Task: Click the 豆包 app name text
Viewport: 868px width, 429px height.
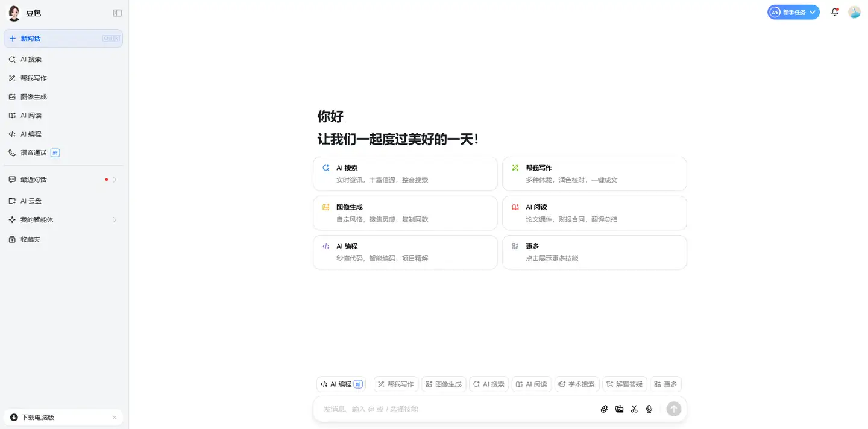Action: coord(34,13)
